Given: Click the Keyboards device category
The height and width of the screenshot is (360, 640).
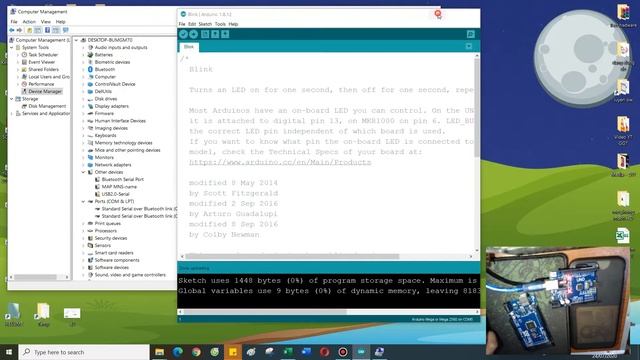Looking at the screenshot, I should [105, 136].
